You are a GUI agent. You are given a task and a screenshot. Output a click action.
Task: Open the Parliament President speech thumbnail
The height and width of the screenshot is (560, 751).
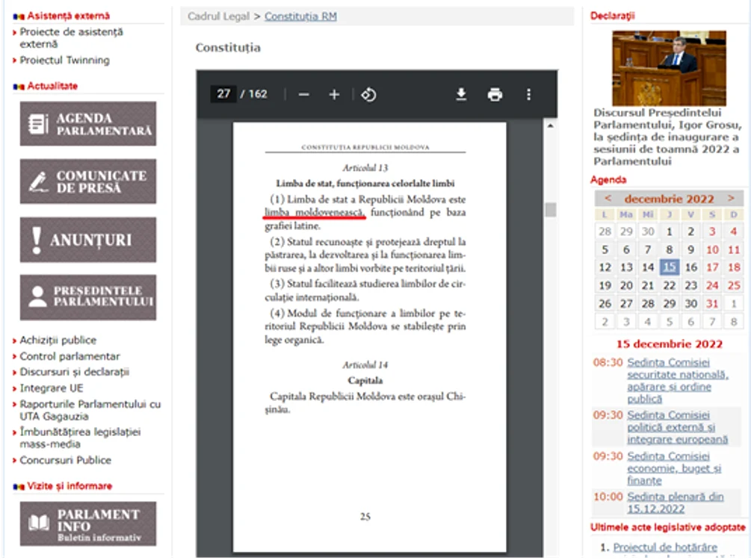tap(669, 68)
